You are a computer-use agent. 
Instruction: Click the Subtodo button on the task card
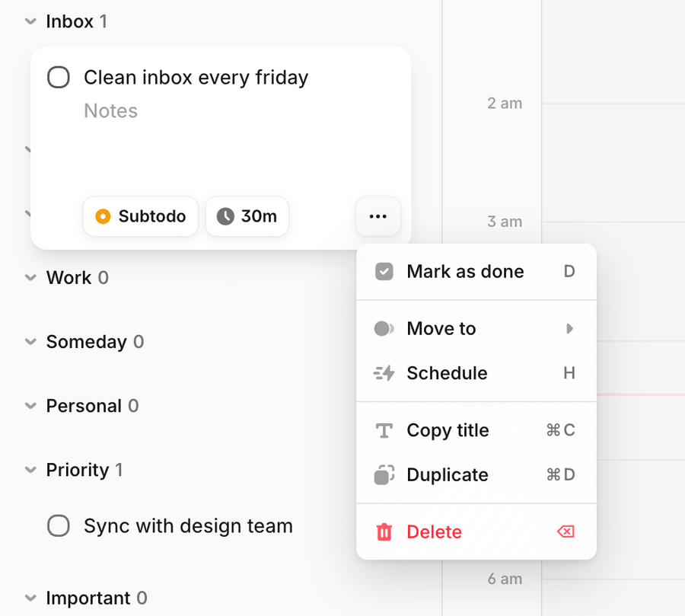(140, 216)
